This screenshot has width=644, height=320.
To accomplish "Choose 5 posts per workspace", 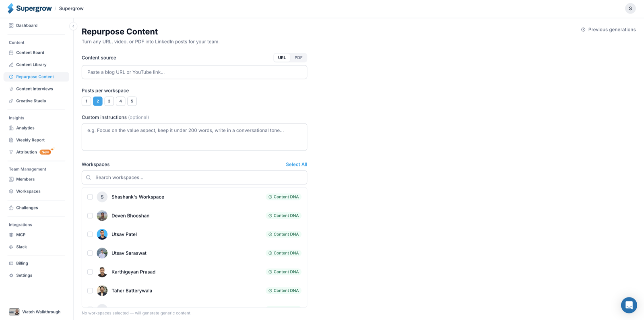I will (x=132, y=101).
